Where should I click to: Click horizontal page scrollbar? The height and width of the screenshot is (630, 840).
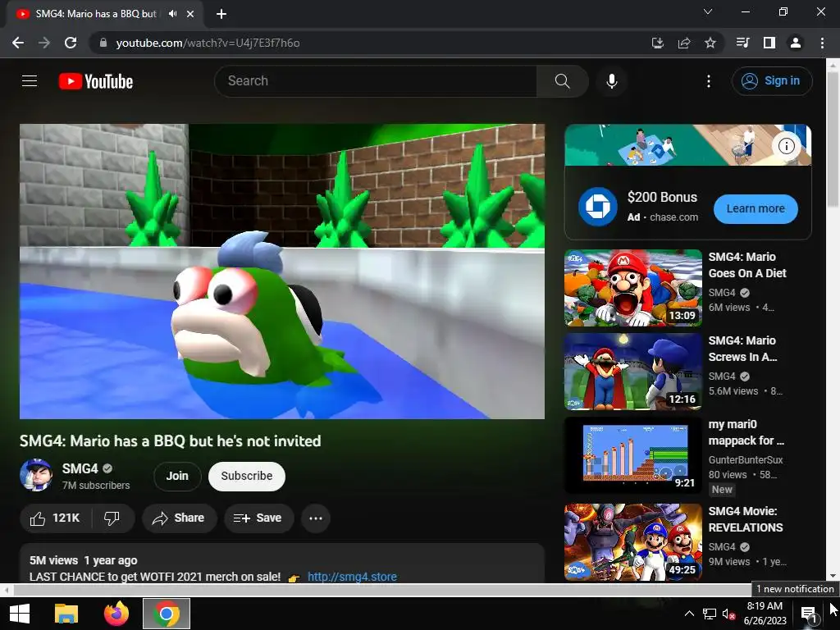coord(381,590)
